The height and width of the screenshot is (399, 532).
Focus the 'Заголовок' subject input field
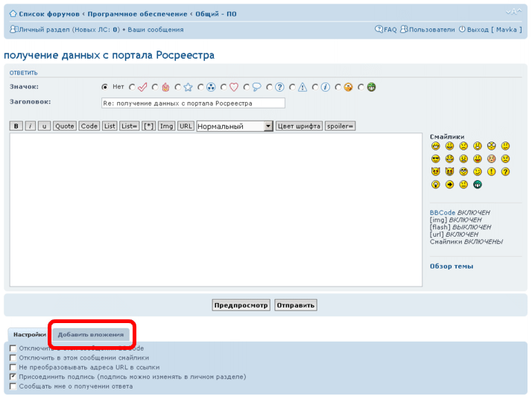pos(193,103)
